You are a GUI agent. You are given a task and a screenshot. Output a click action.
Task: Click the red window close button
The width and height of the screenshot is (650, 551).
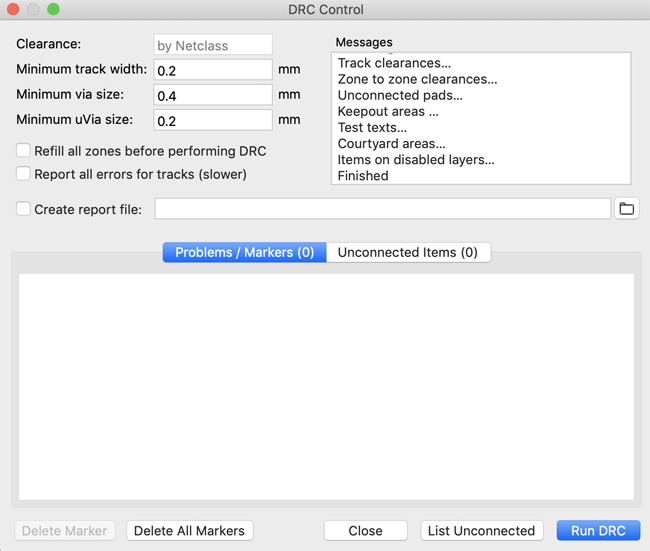13,9
